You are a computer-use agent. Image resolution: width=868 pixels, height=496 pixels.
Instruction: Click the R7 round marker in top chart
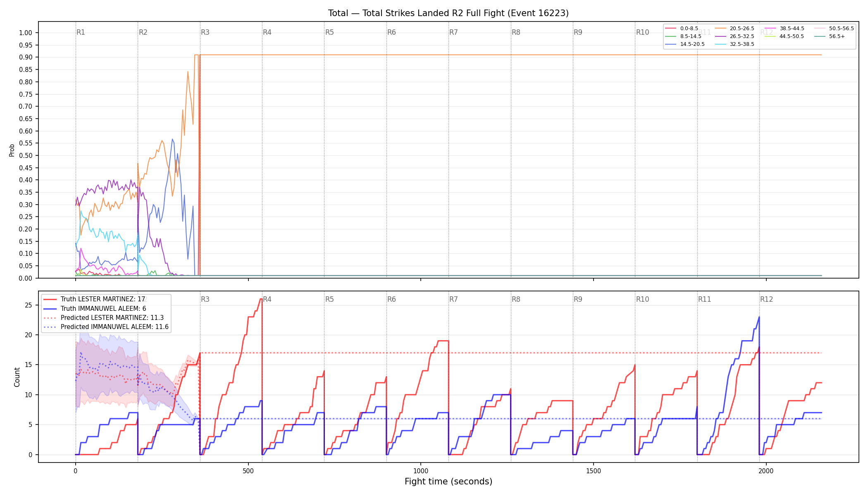[x=453, y=32]
